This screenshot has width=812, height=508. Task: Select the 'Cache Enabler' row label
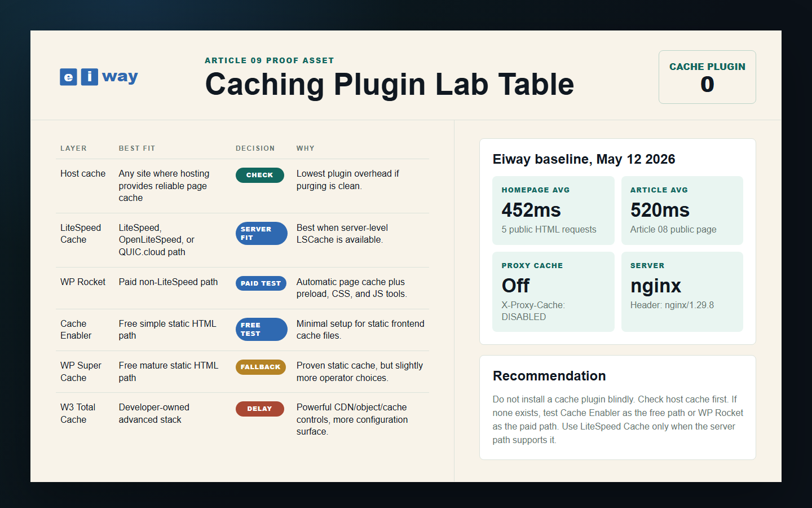pos(76,330)
